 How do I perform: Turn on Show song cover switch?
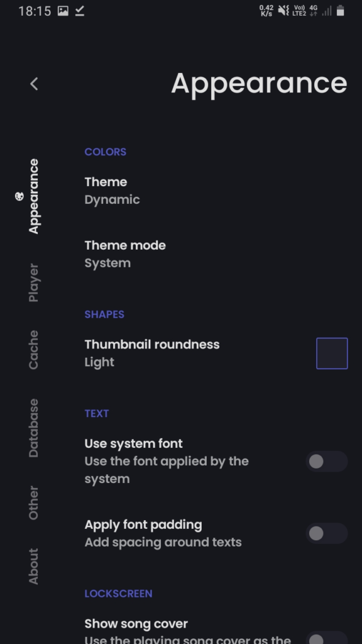coord(327,638)
